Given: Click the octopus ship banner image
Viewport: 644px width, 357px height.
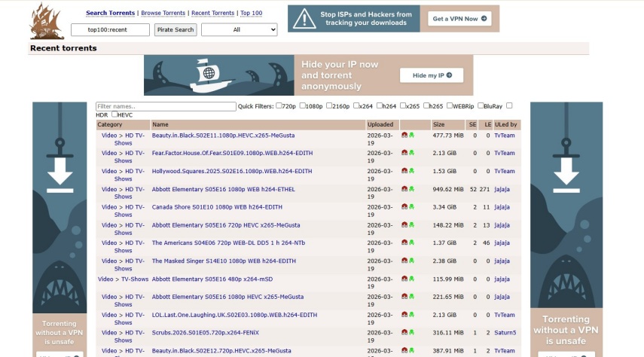Looking at the screenshot, I should point(219,75).
